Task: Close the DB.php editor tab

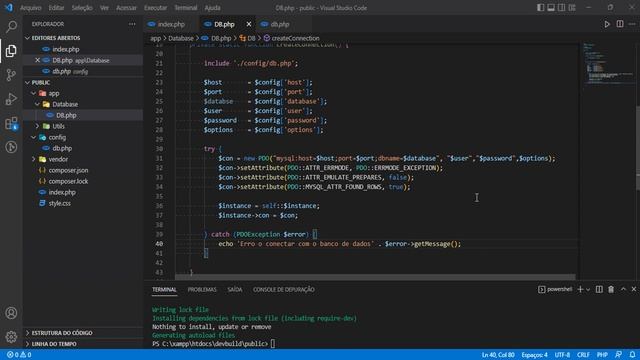Action: (x=249, y=24)
